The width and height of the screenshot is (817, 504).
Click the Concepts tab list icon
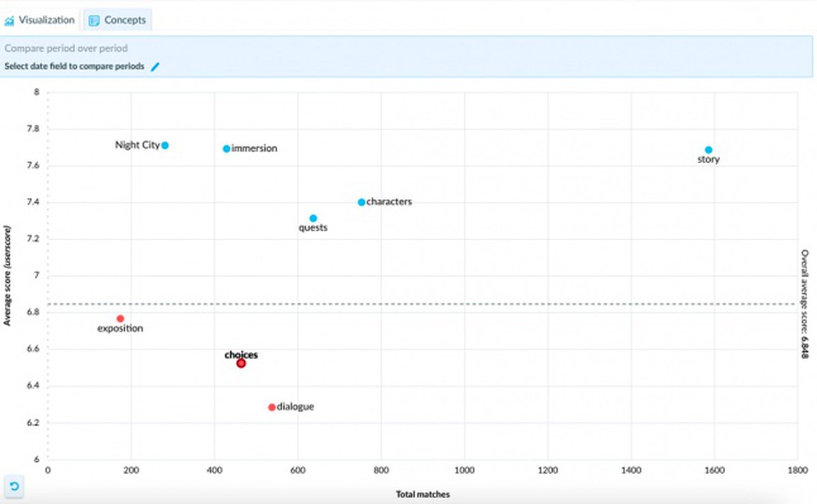(94, 20)
